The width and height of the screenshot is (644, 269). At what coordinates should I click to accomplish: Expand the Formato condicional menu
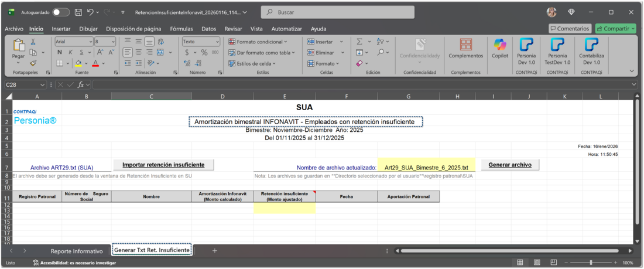pyautogui.click(x=258, y=42)
